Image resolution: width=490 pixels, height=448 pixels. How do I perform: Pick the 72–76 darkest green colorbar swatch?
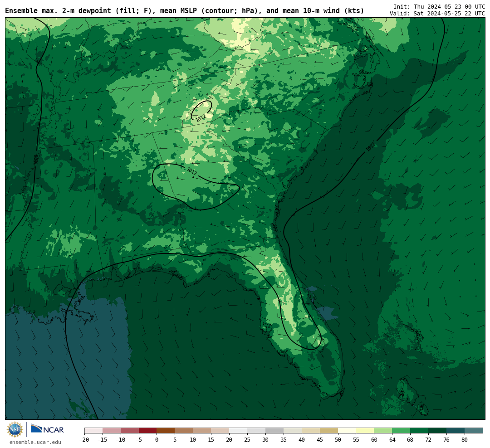[x=437, y=431]
